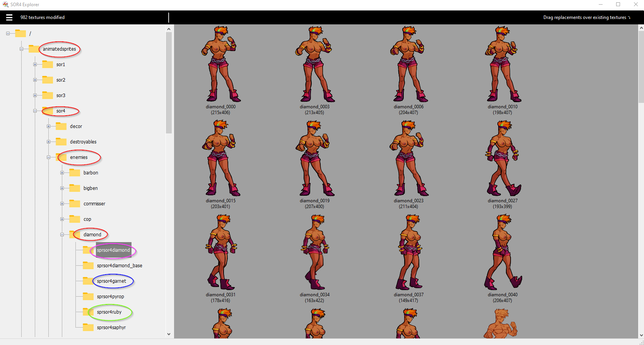Select the diamond_0034 texture thumbnail
644x345 pixels.
tap(315, 252)
